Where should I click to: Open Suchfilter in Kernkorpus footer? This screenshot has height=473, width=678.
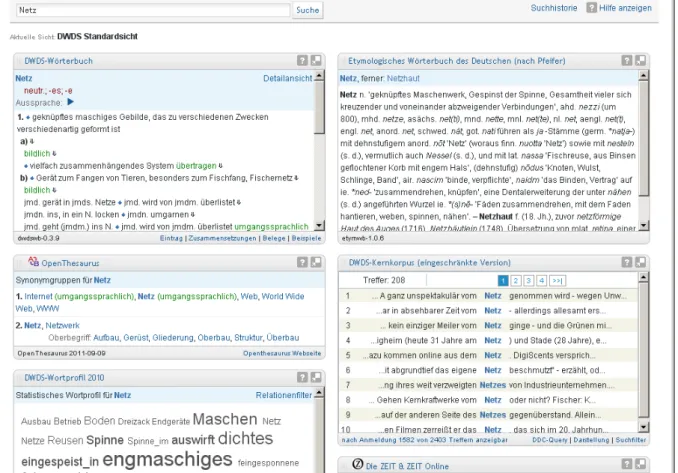point(630,440)
